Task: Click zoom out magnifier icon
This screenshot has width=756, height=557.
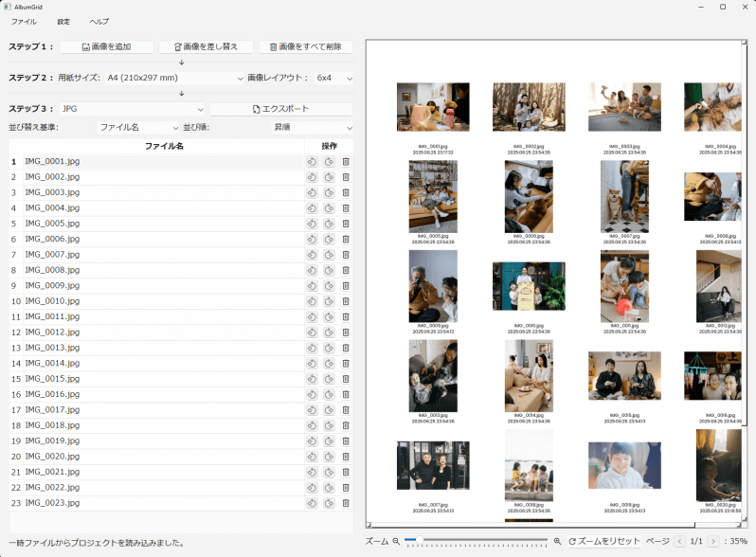Action: [x=396, y=541]
